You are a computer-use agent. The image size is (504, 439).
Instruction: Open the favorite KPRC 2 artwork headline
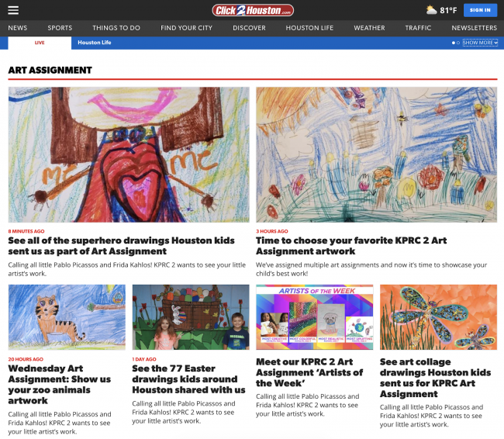click(351, 246)
